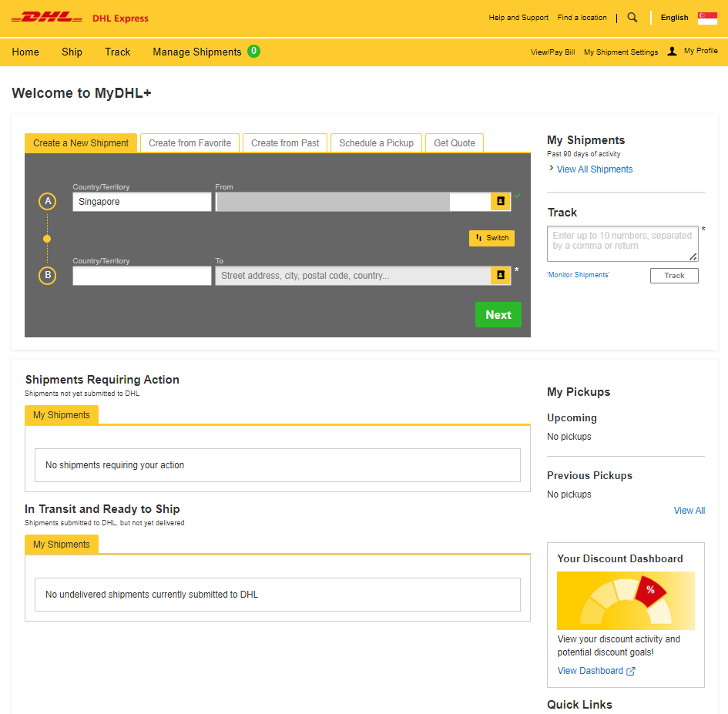
Task: Click the View Dashboard external link icon
Action: pos(630,671)
